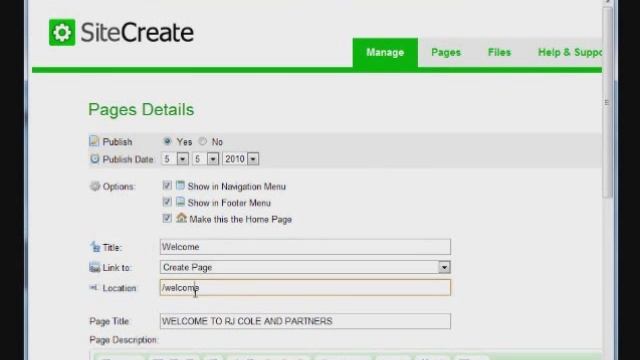Click the Title field icon
The height and width of the screenshot is (360, 640).
tap(95, 247)
